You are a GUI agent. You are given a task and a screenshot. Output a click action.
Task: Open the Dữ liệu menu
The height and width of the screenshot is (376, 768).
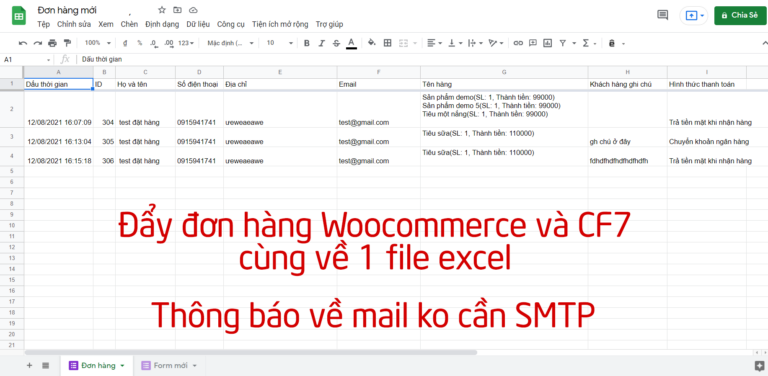[198, 24]
